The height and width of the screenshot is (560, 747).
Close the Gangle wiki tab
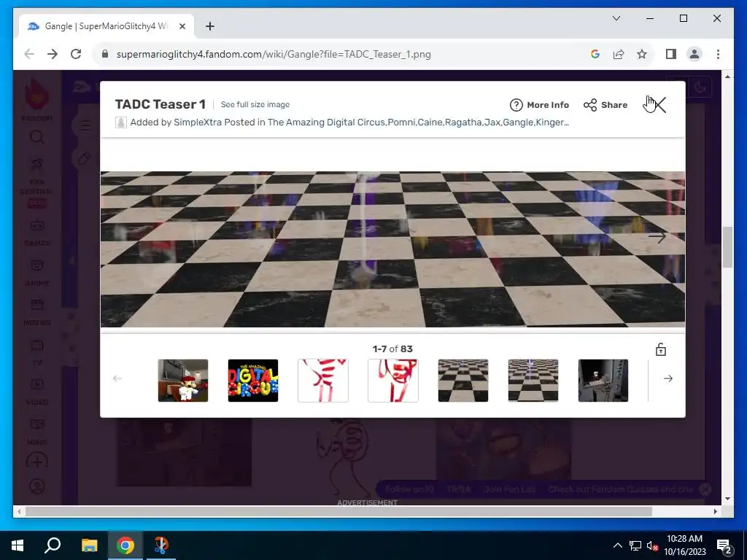click(x=182, y=26)
